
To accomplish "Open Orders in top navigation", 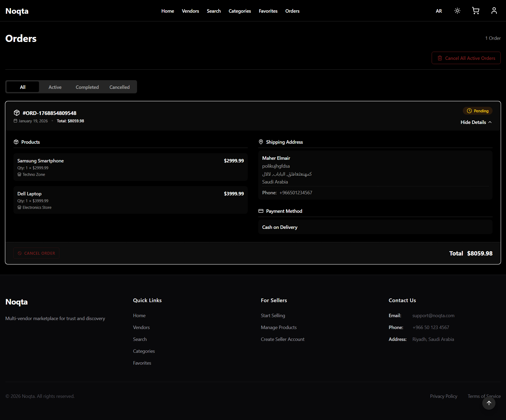I will click(x=292, y=11).
